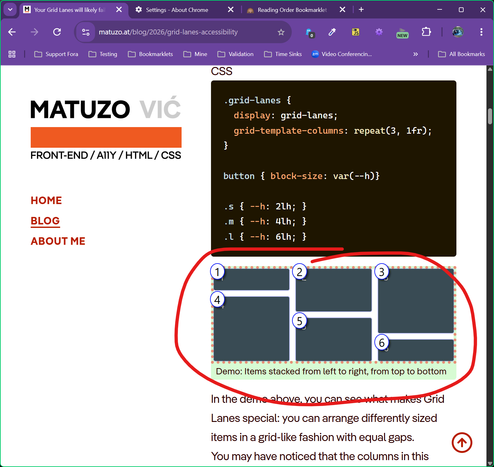
Task: Click the 'button { block-size: var(--h)}' code line
Action: click(301, 176)
